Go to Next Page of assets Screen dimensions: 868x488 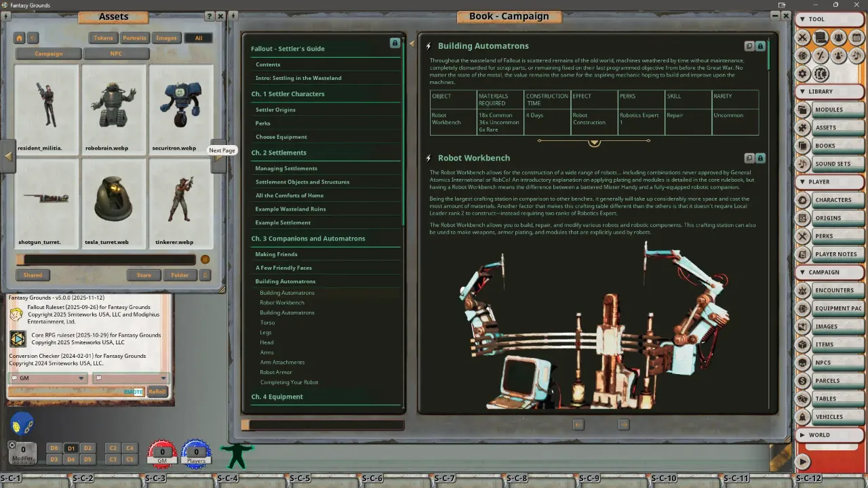tap(219, 157)
